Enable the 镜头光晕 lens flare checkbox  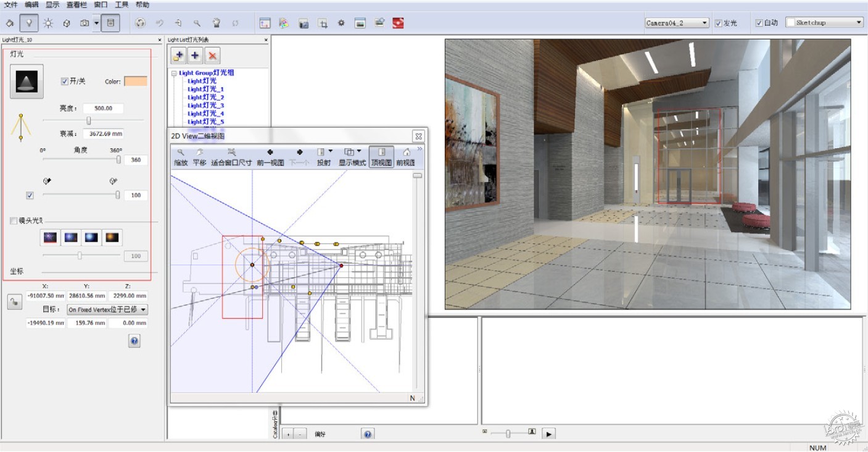tap(14, 220)
